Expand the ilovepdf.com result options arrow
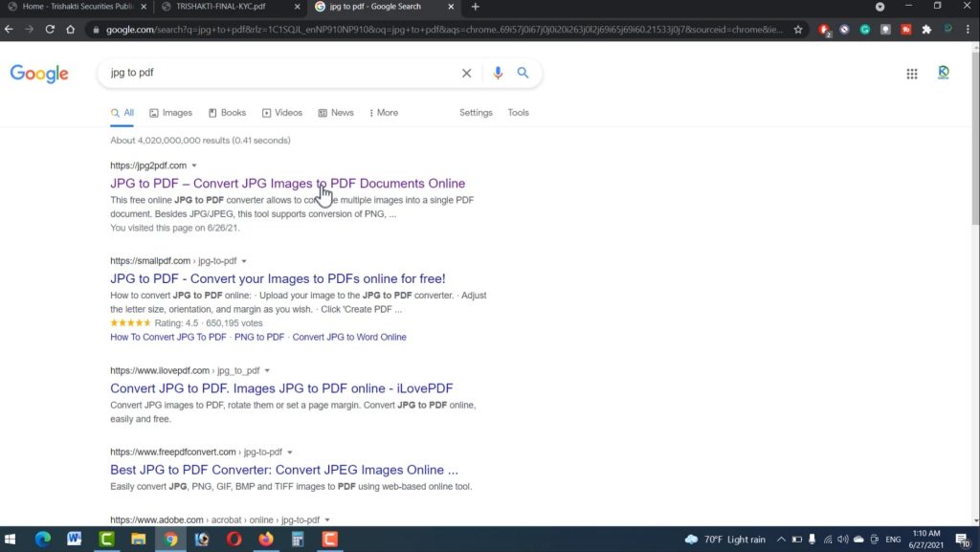980x552 pixels. pyautogui.click(x=267, y=370)
